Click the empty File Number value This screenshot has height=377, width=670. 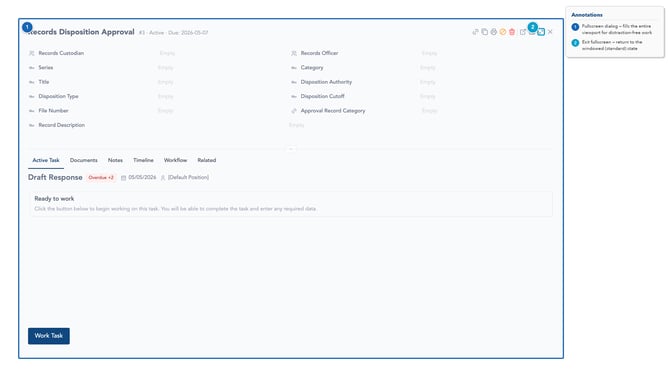coord(165,111)
